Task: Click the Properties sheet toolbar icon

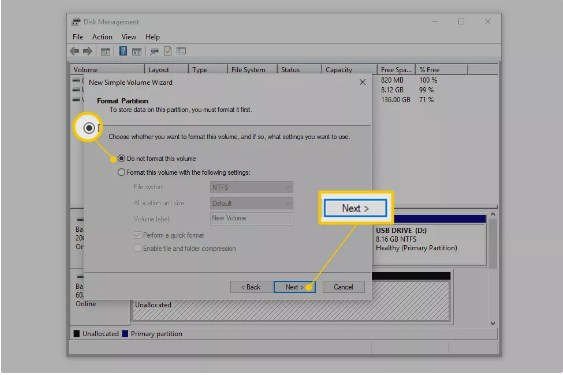Action: [x=168, y=51]
